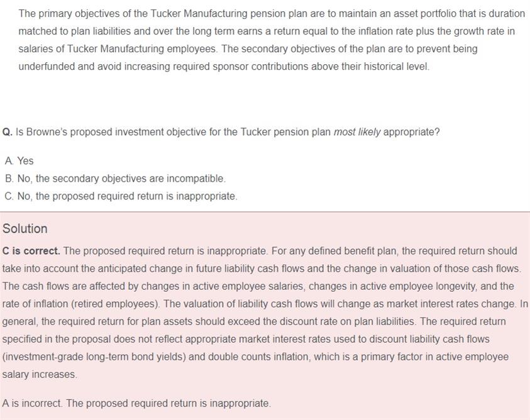Pick option C proposed required return inappropriate
The image size is (530, 420).
121,196
